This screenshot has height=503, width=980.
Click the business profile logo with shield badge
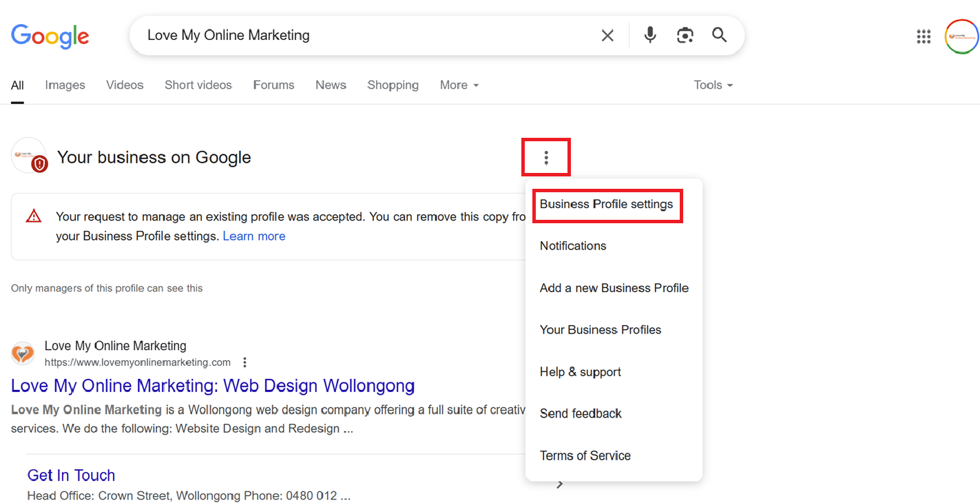pos(29,155)
